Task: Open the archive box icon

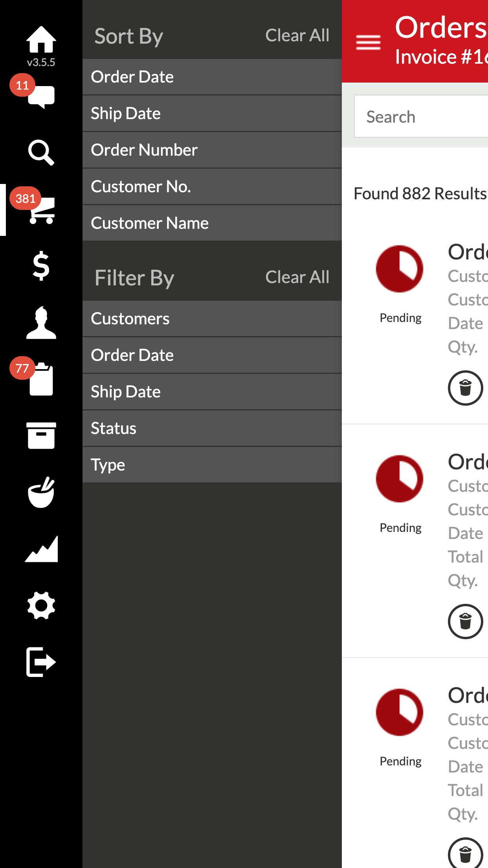Action: (41, 436)
